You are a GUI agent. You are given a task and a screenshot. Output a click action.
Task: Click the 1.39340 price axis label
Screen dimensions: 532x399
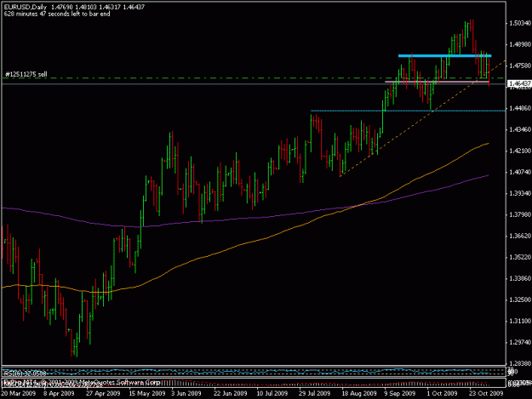pos(520,193)
